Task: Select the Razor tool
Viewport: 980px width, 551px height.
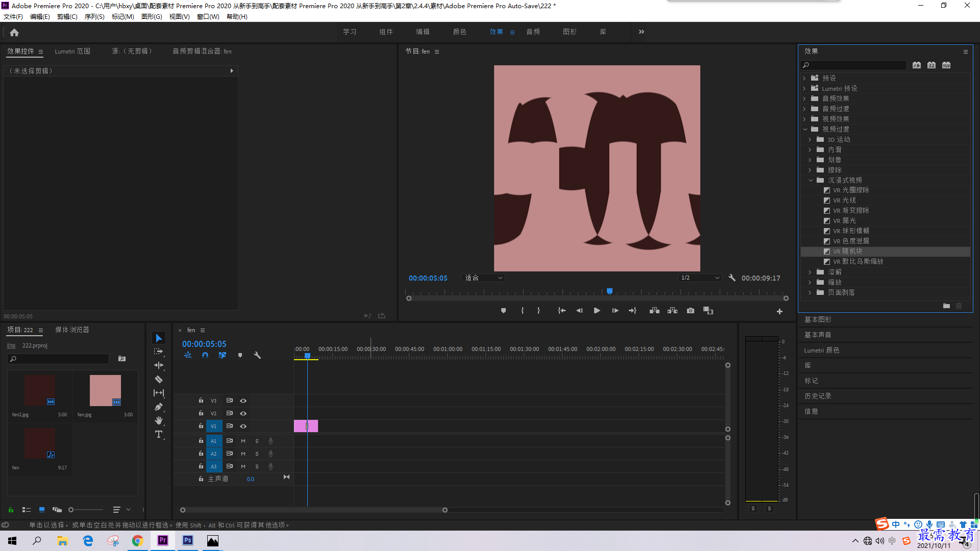Action: 159,379
